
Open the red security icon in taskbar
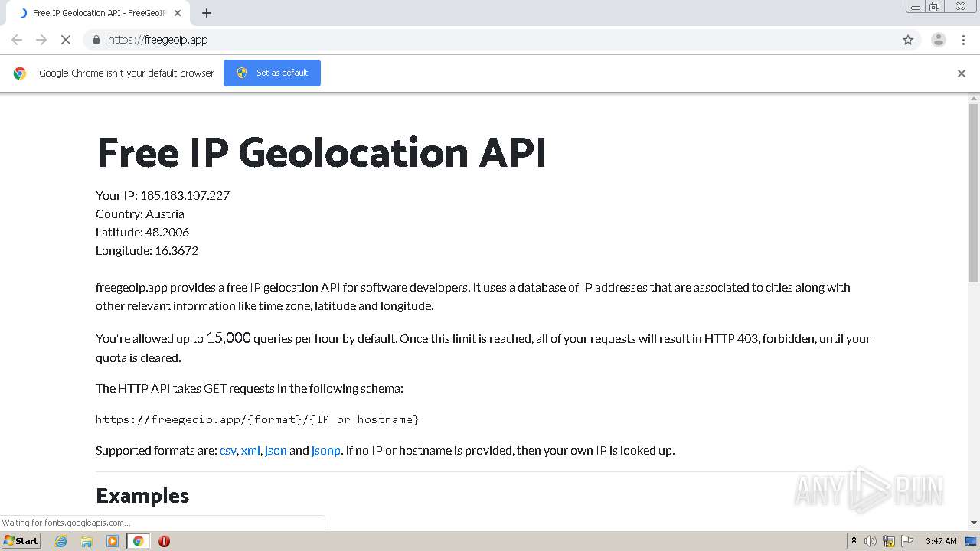point(164,541)
